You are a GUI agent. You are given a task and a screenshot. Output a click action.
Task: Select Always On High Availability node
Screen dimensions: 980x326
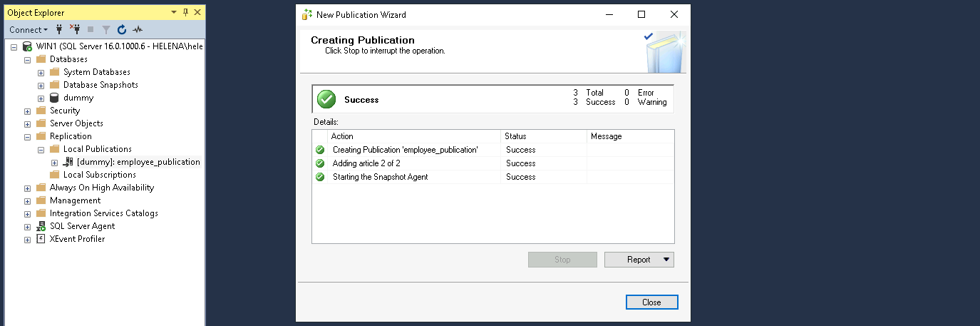click(101, 188)
